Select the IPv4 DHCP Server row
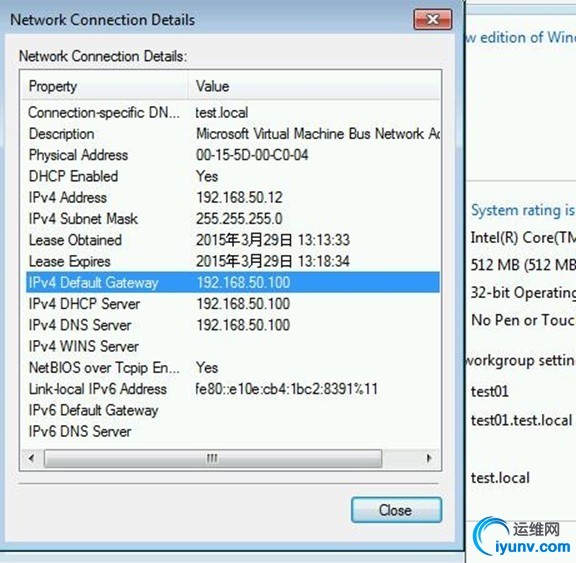 [233, 304]
